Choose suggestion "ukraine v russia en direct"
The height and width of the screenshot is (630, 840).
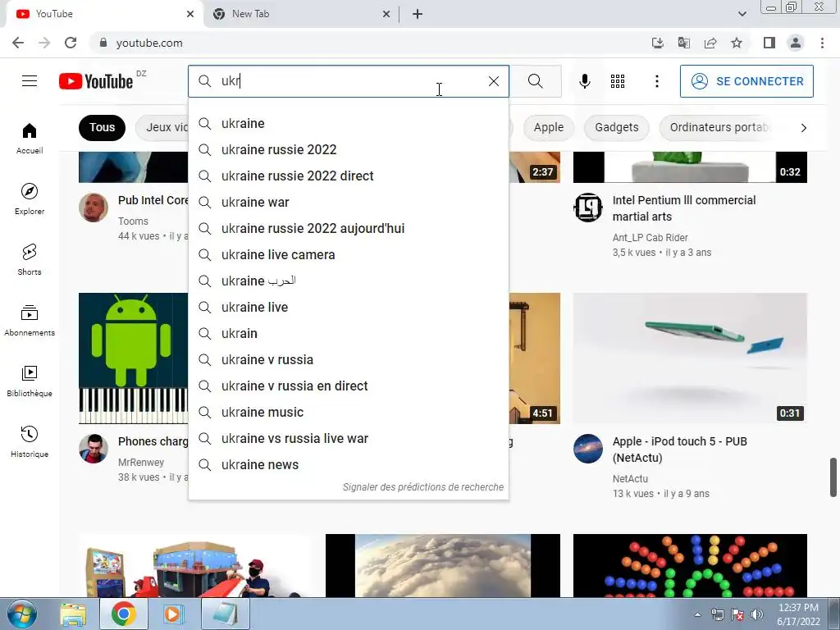(348, 386)
